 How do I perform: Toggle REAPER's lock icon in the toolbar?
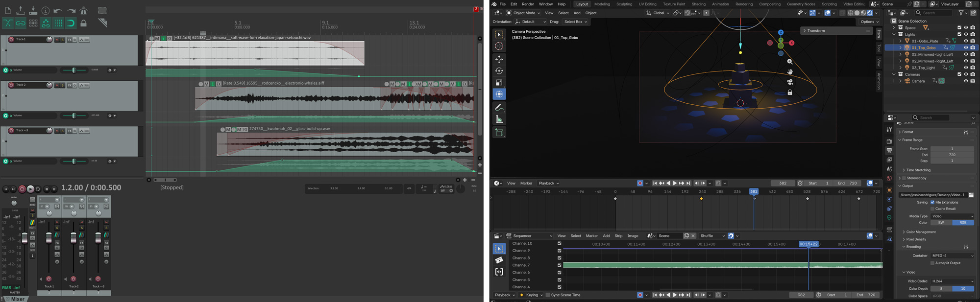(x=84, y=23)
